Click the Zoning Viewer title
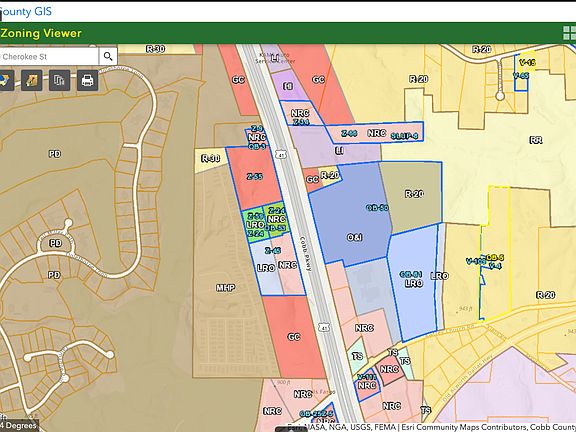576x432 pixels. coord(41,33)
